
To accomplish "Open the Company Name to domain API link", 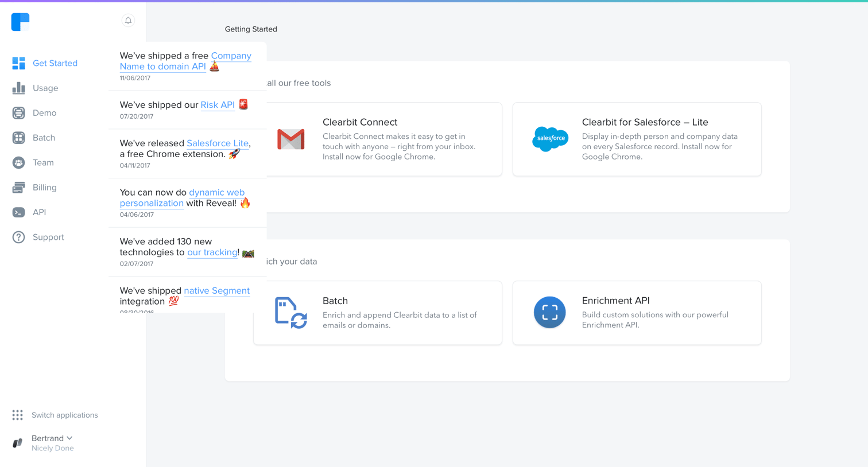I will (185, 61).
